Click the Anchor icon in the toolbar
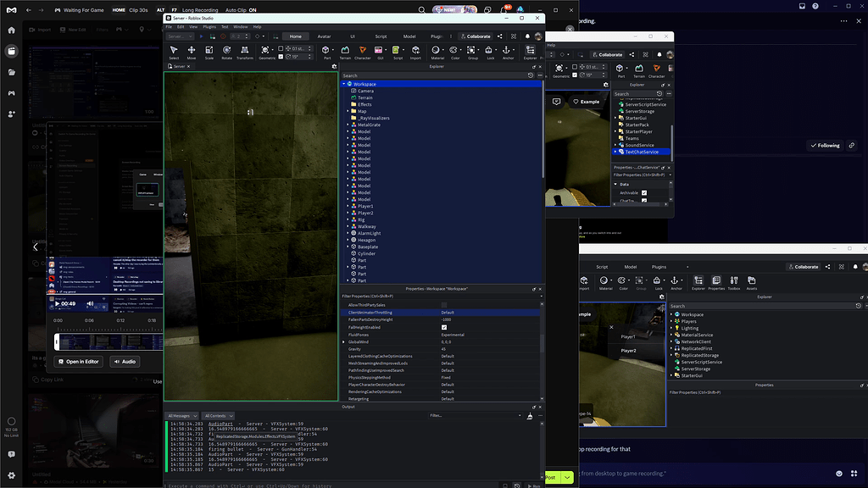 tap(507, 50)
